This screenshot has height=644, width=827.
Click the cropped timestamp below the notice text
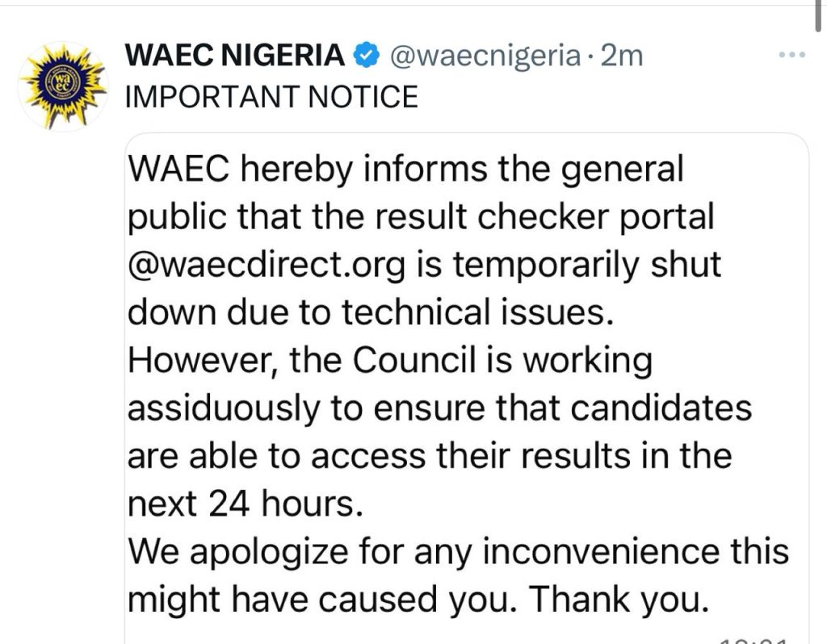[x=754, y=640]
